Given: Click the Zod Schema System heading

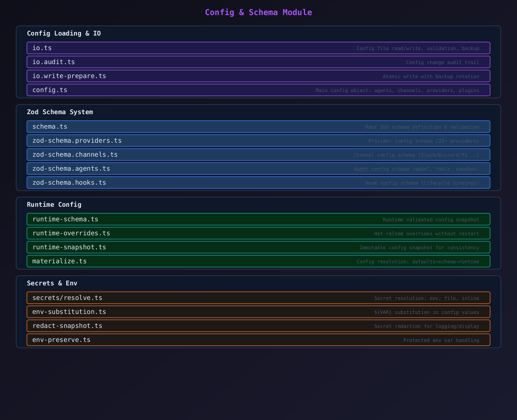Looking at the screenshot, I should [60, 112].
